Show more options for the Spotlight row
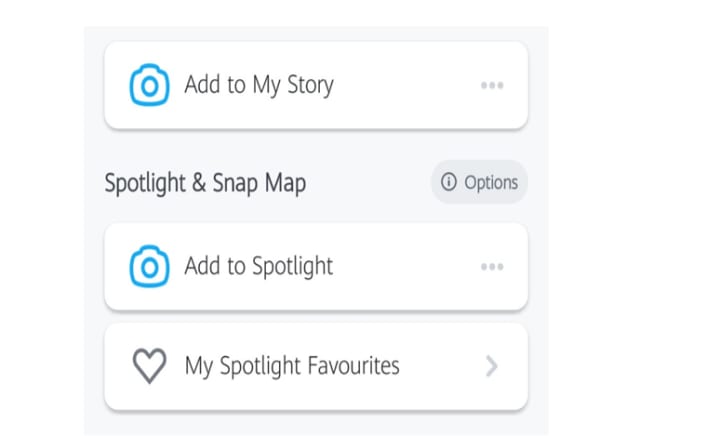Viewport: 720px width, 436px height. [x=491, y=267]
